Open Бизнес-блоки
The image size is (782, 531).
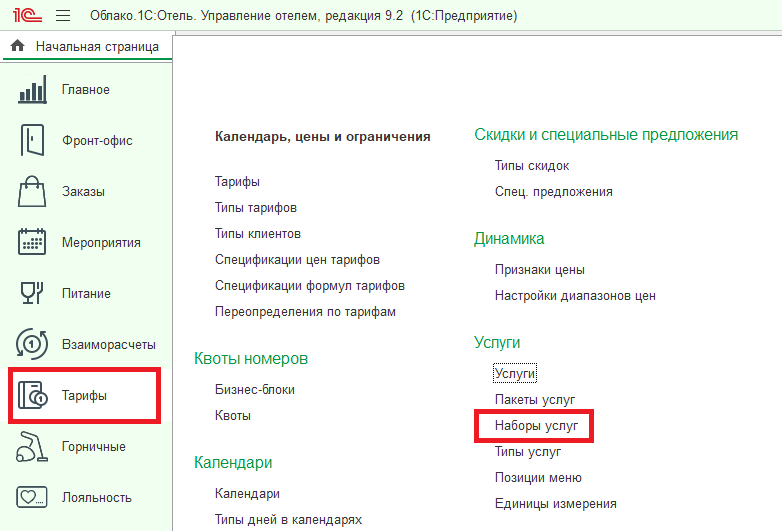click(255, 389)
